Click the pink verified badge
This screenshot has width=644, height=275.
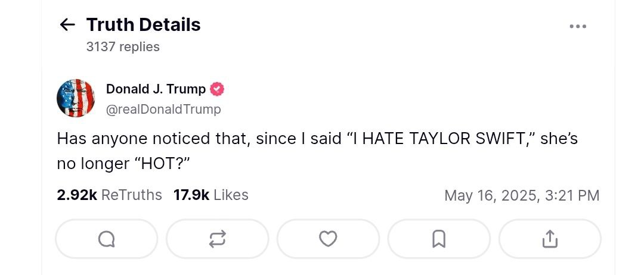pyautogui.click(x=217, y=89)
